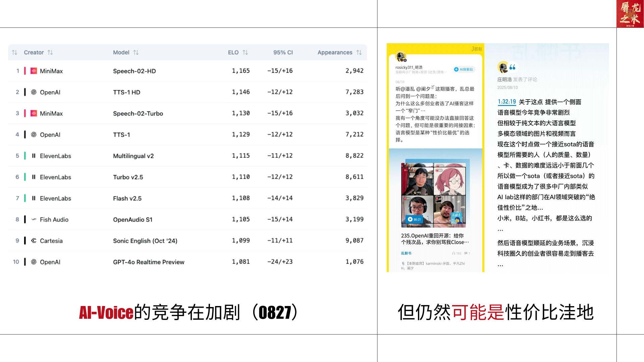Click the ElevenLabs logo in the Flash v2.5 row

coord(34,198)
